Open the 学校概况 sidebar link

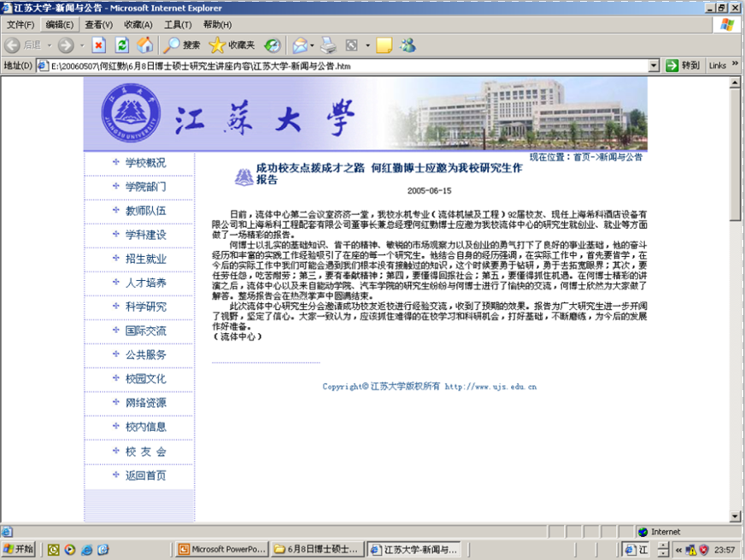145,163
